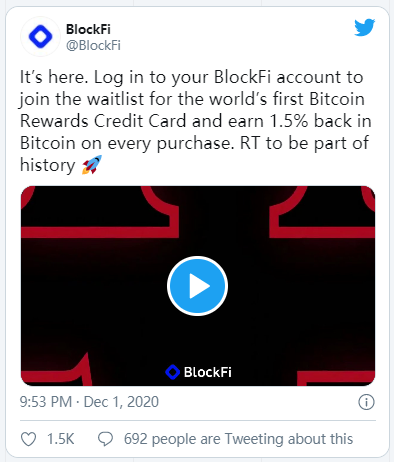Click the rocket emoji after 'history'

[x=92, y=165]
